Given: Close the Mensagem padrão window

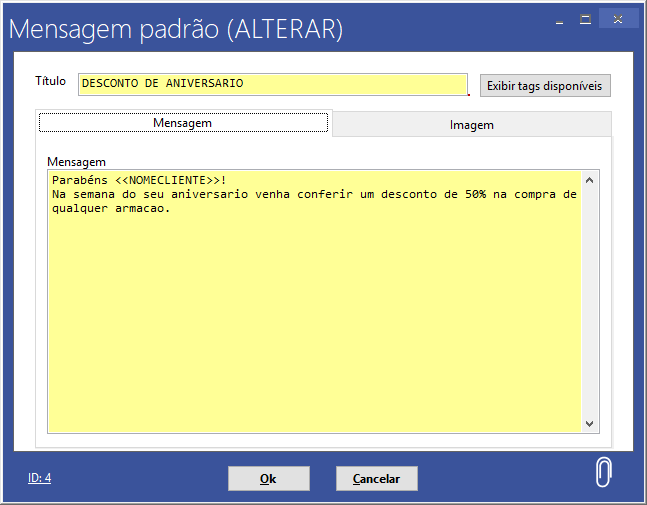Looking at the screenshot, I should (x=618, y=19).
